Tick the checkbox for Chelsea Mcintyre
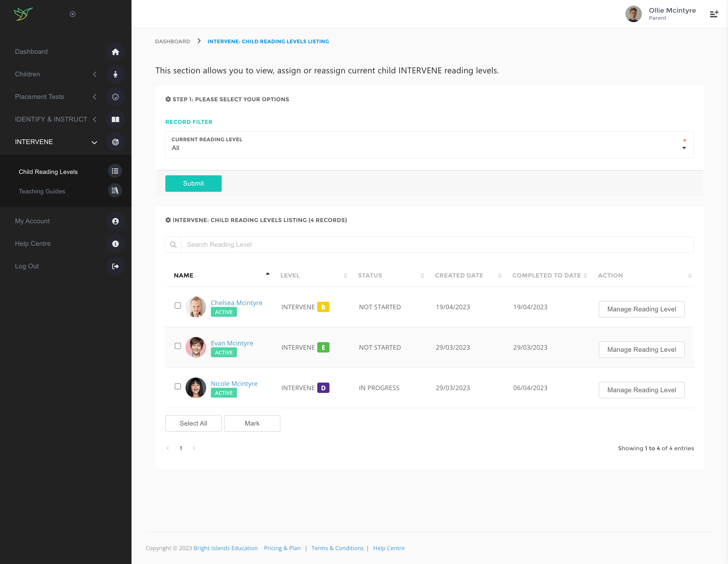Image resolution: width=728 pixels, height=564 pixels. click(178, 305)
